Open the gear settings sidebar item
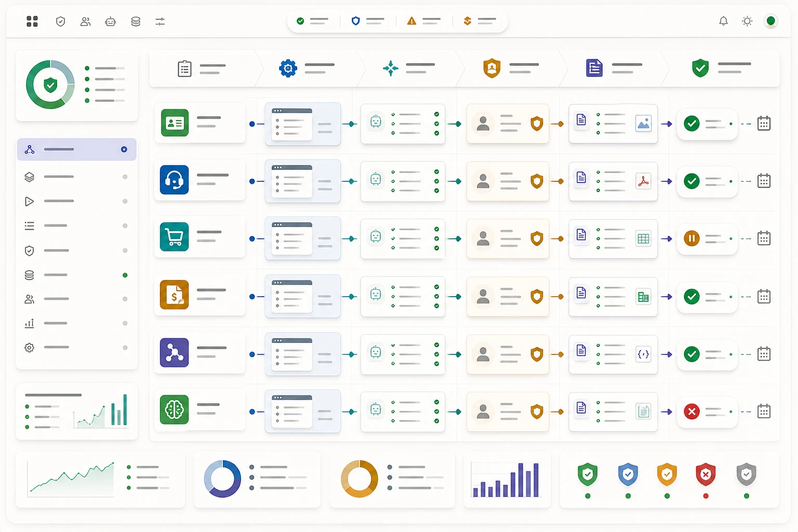Screen dimensions: 798x532 tap(77, 347)
